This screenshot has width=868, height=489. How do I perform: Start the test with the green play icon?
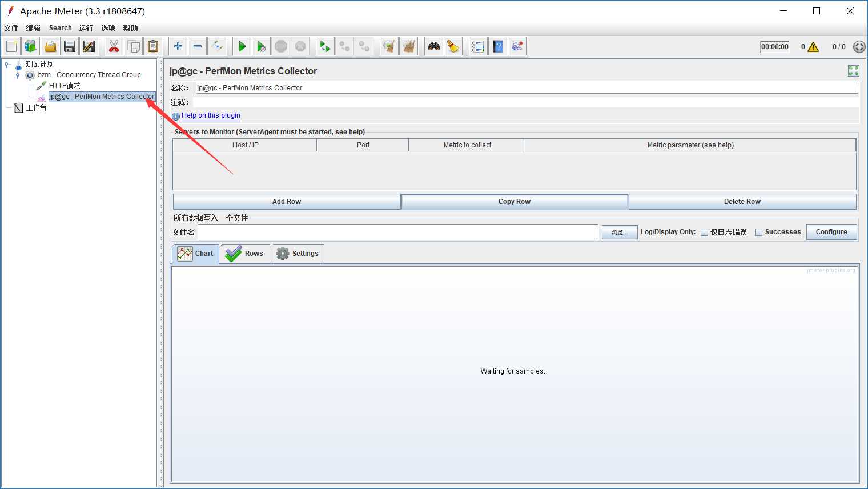[242, 46]
